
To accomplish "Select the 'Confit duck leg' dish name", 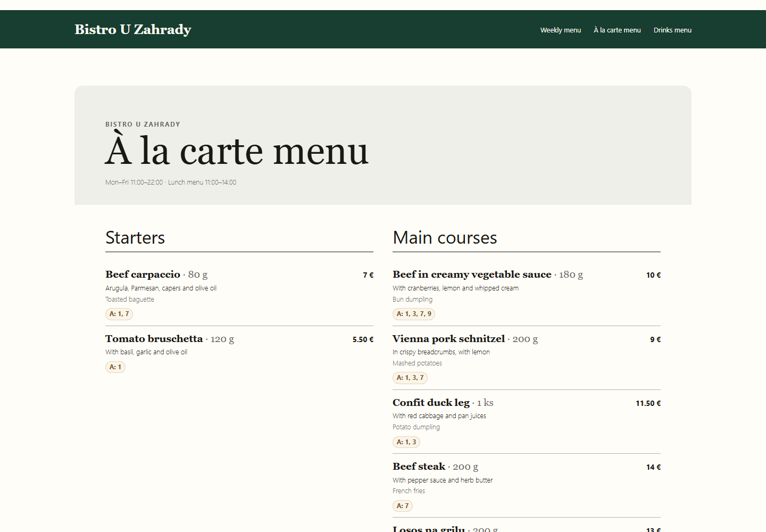I will (431, 403).
